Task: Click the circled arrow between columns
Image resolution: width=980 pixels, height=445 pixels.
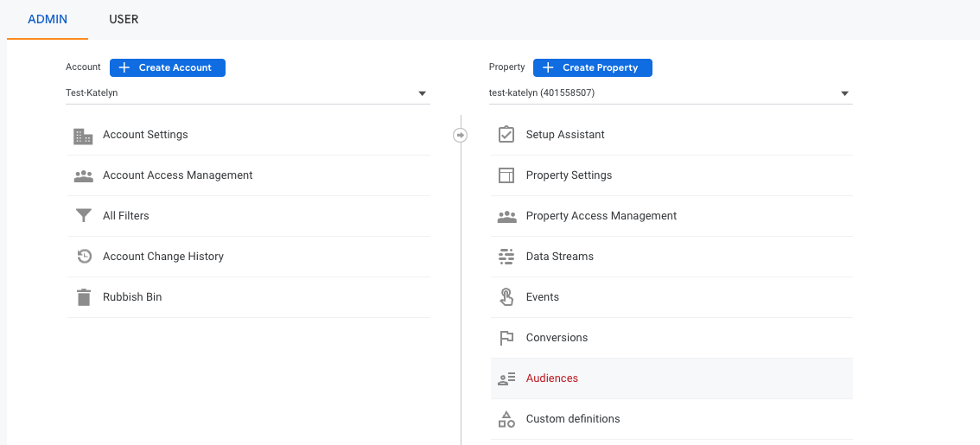Action: pos(460,135)
